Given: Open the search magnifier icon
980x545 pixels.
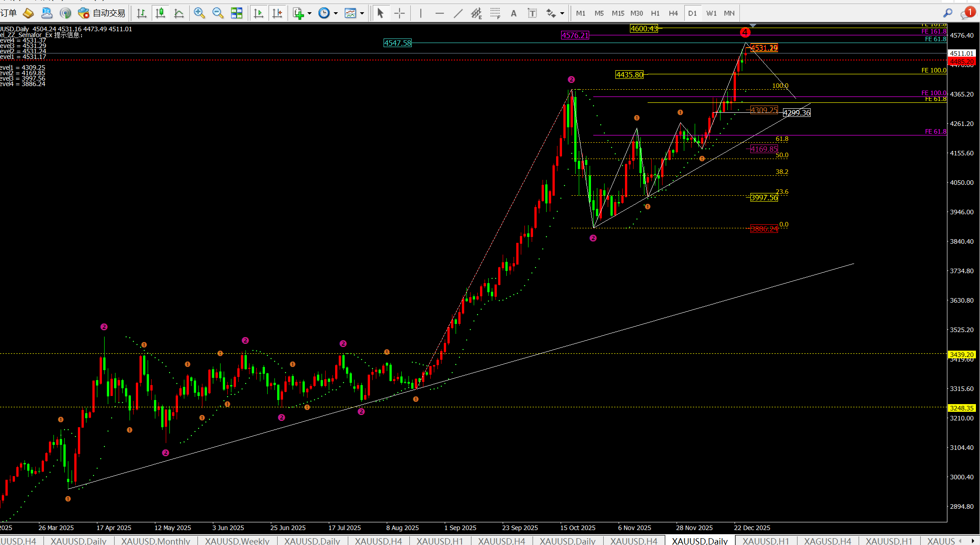Looking at the screenshot, I should (x=947, y=13).
